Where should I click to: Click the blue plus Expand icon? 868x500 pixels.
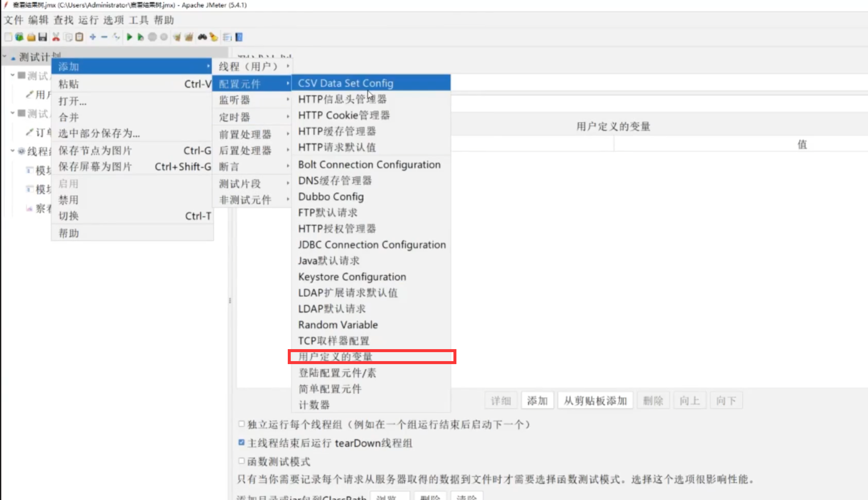click(x=93, y=37)
